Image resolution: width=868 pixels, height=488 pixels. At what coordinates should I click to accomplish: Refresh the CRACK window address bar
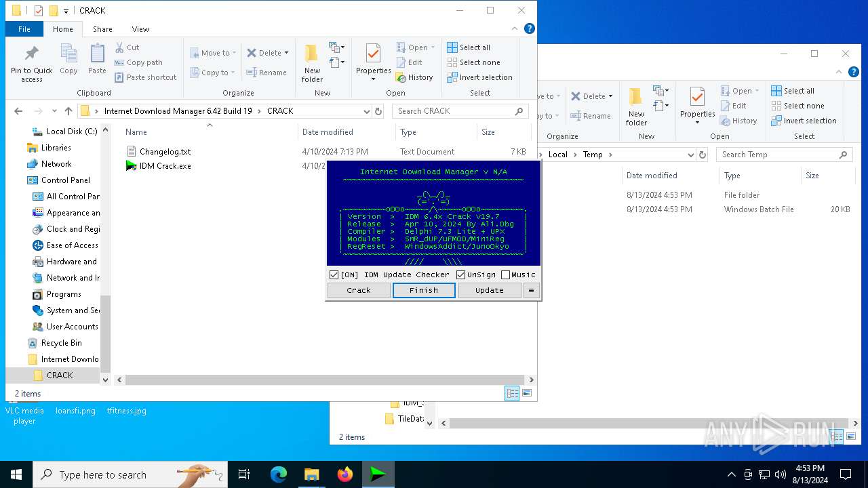(378, 111)
